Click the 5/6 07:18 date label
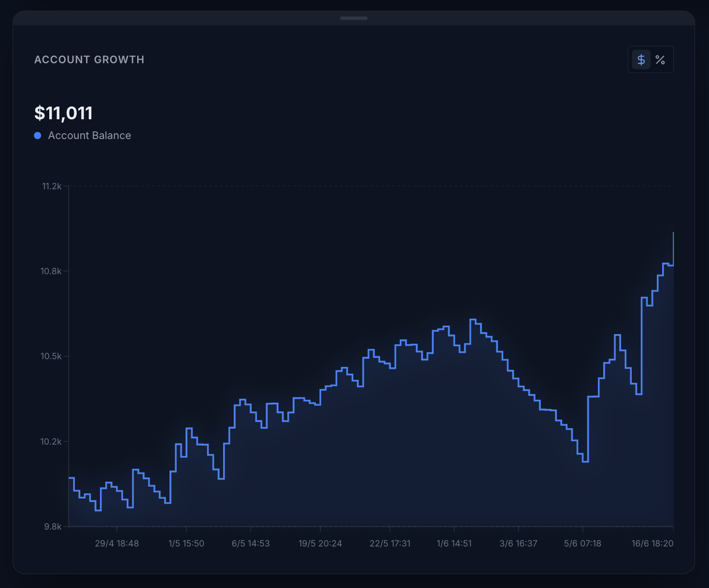 pyautogui.click(x=582, y=544)
